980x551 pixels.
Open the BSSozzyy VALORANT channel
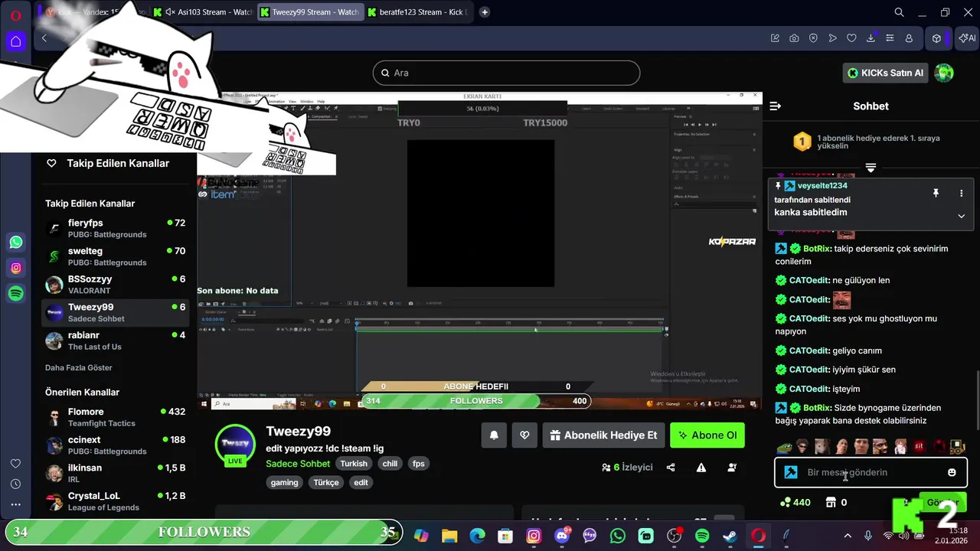click(x=116, y=285)
